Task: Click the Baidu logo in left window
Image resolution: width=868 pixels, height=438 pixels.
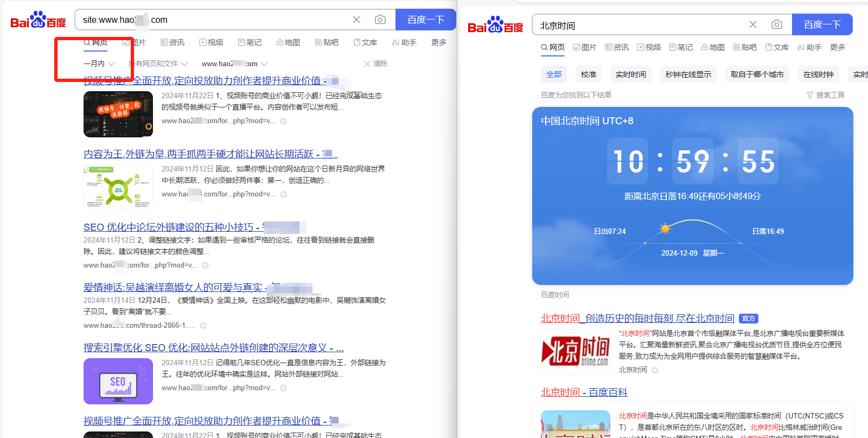Action: click(x=38, y=20)
